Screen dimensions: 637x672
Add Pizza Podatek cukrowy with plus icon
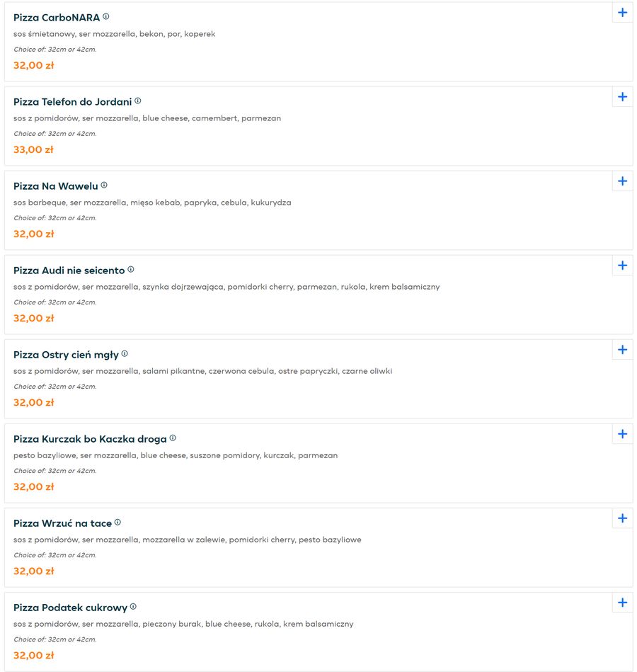pyautogui.click(x=622, y=603)
